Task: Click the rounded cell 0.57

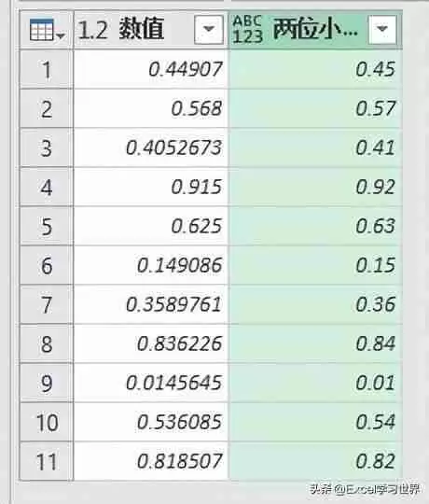Action: (315, 108)
